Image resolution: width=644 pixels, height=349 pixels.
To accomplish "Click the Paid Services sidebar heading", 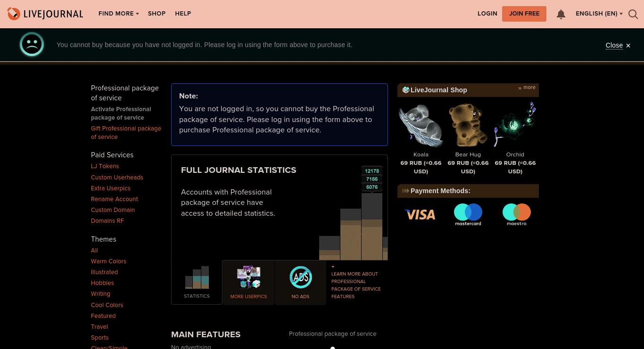I will (112, 155).
